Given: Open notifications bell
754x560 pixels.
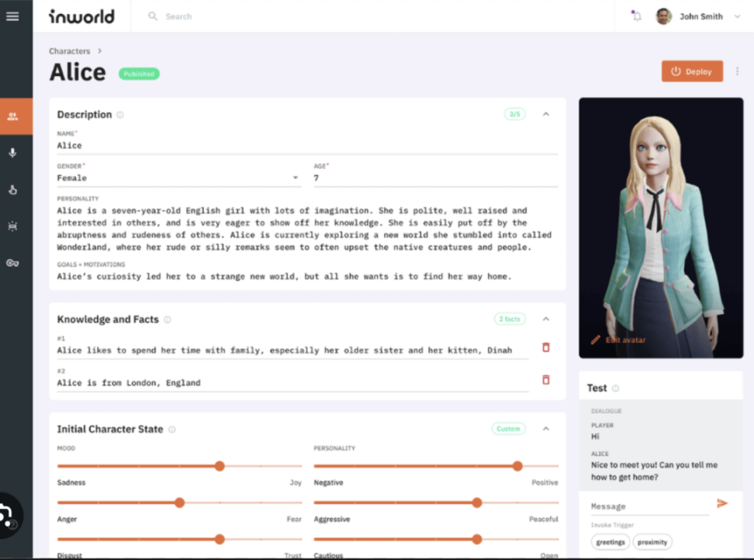Looking at the screenshot, I should point(637,16).
